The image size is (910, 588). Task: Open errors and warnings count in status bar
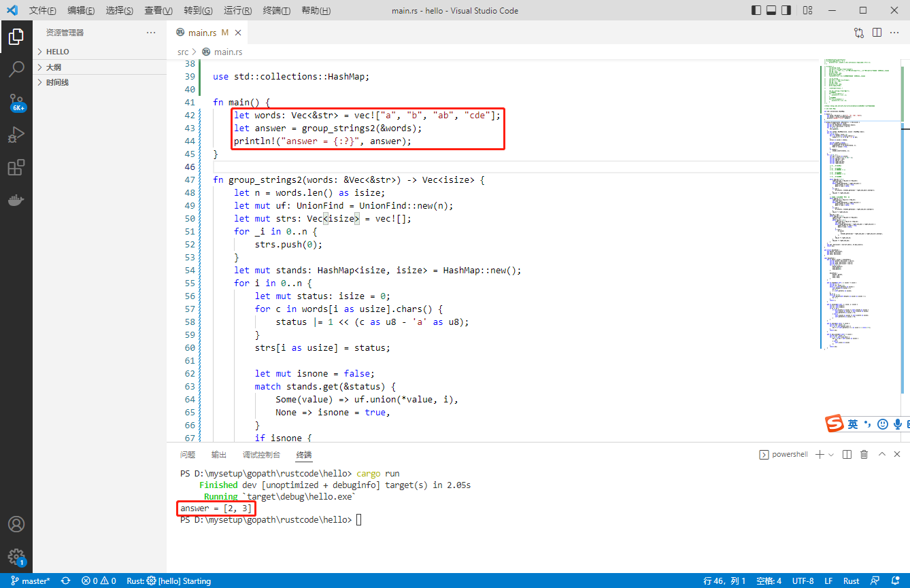99,581
